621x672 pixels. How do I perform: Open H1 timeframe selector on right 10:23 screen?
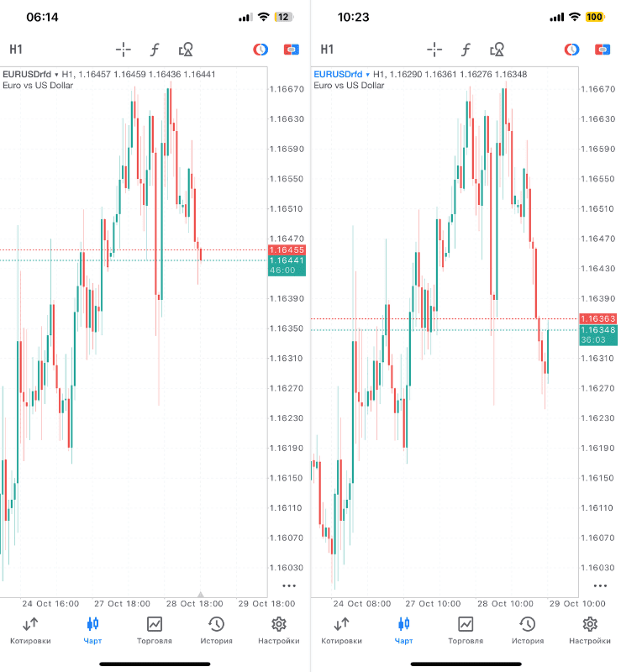(327, 50)
